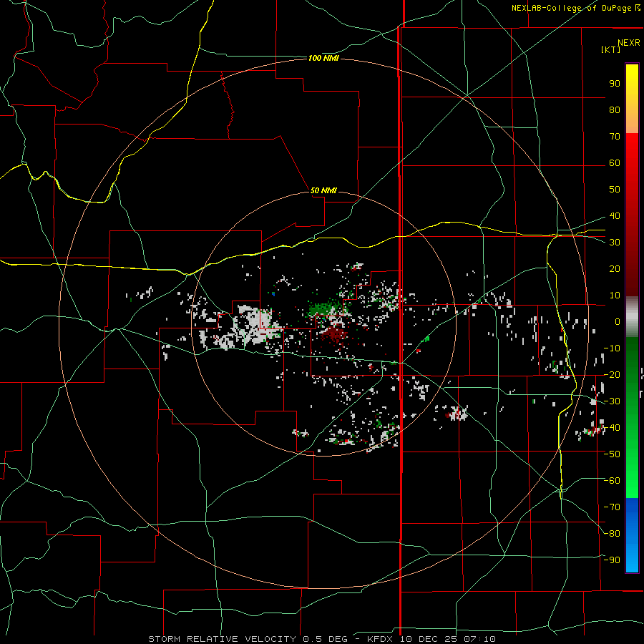Pick the bright red segment of the color bar
The height and width of the screenshot is (644, 644).
[x=632, y=156]
